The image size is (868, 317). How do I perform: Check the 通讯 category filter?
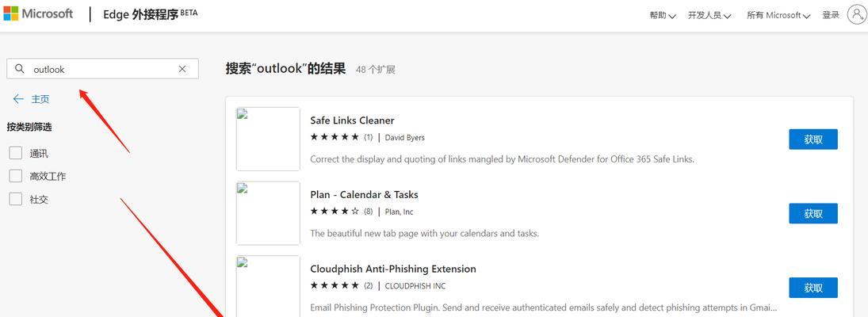(x=16, y=153)
